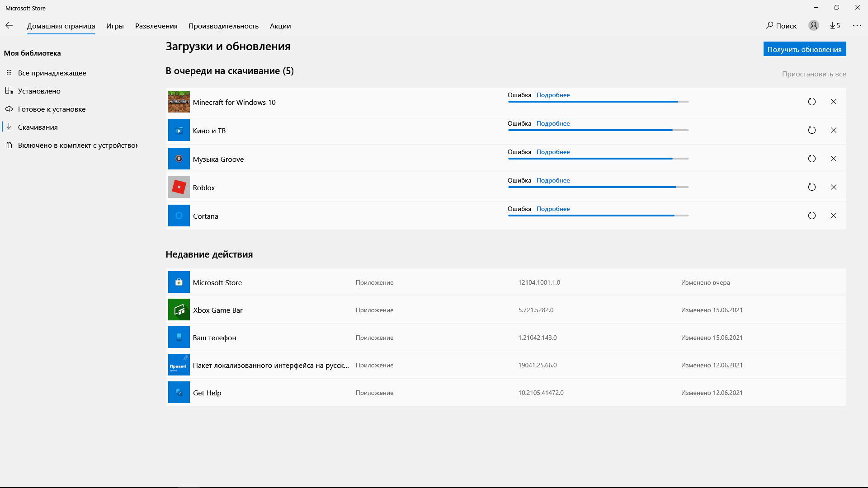Image resolution: width=868 pixels, height=488 pixels.
Task: Click the Russian language pack icon
Action: point(179,365)
